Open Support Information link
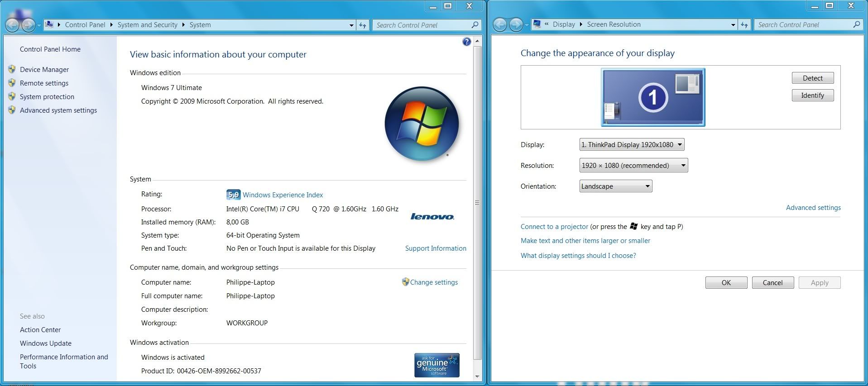This screenshot has height=386, width=868. click(x=436, y=248)
